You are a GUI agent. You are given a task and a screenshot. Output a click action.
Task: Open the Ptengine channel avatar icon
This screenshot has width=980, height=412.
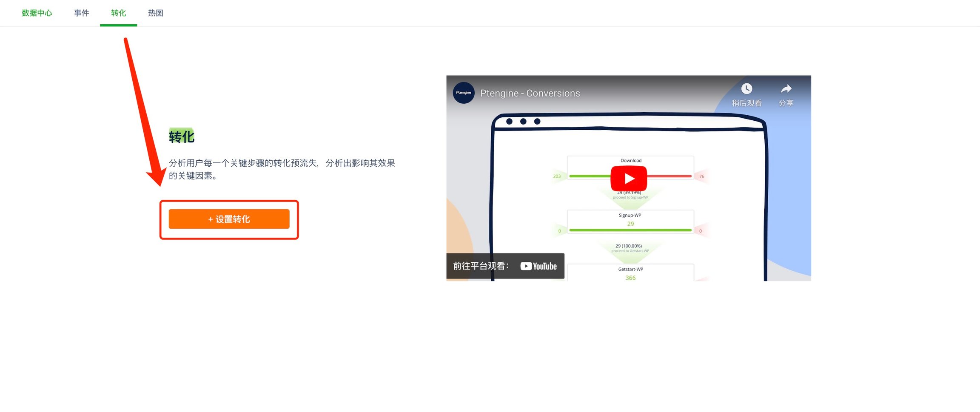464,93
